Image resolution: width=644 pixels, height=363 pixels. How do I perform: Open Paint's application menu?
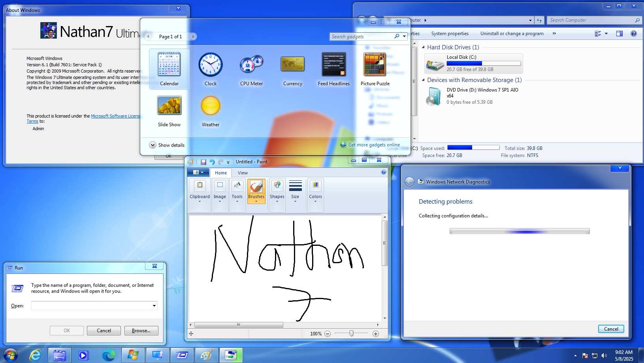click(198, 172)
